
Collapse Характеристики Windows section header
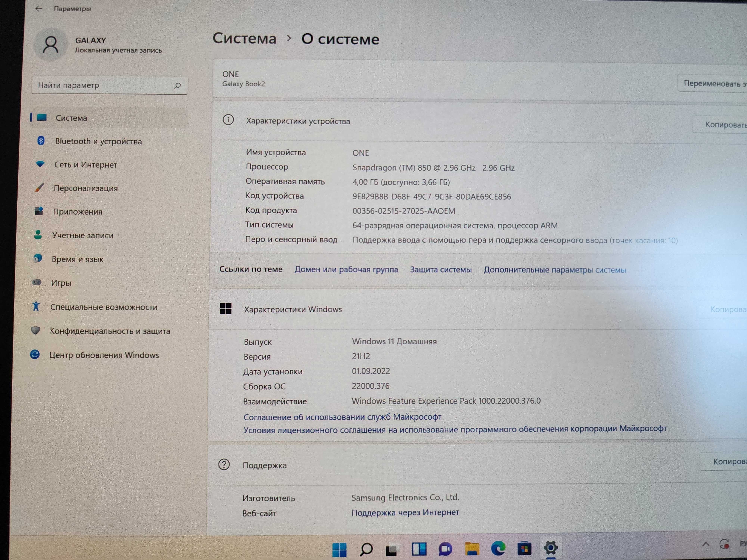(x=478, y=309)
